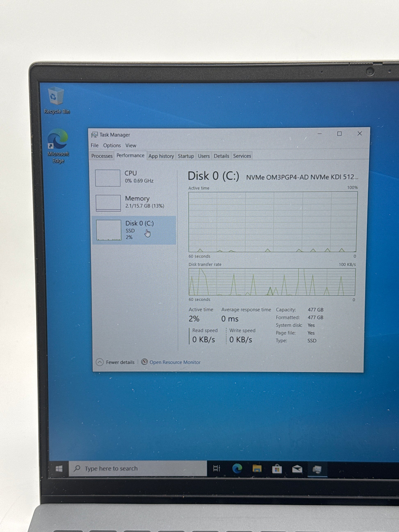The image size is (399, 532).
Task: Open the Options menu
Action: [x=112, y=145]
